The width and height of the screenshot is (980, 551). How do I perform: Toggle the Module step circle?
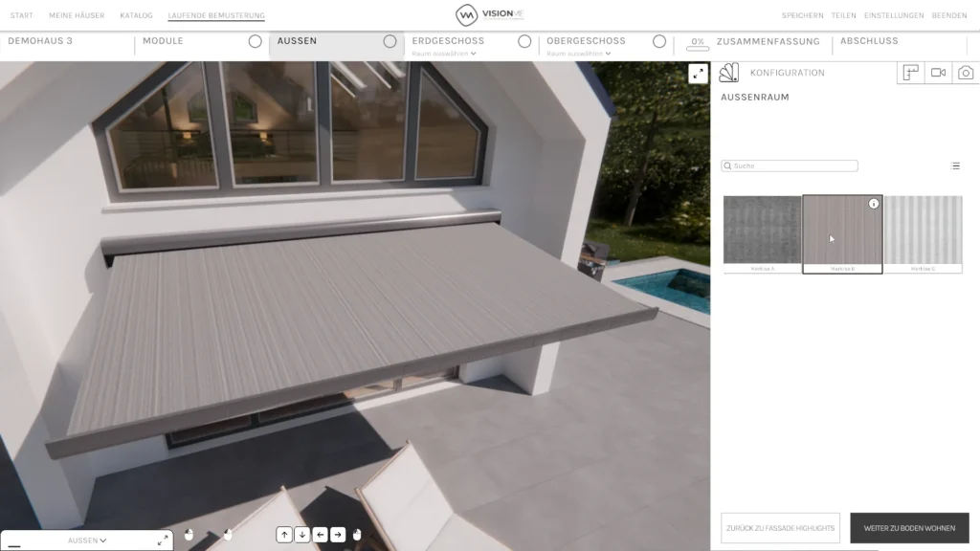[x=255, y=41]
